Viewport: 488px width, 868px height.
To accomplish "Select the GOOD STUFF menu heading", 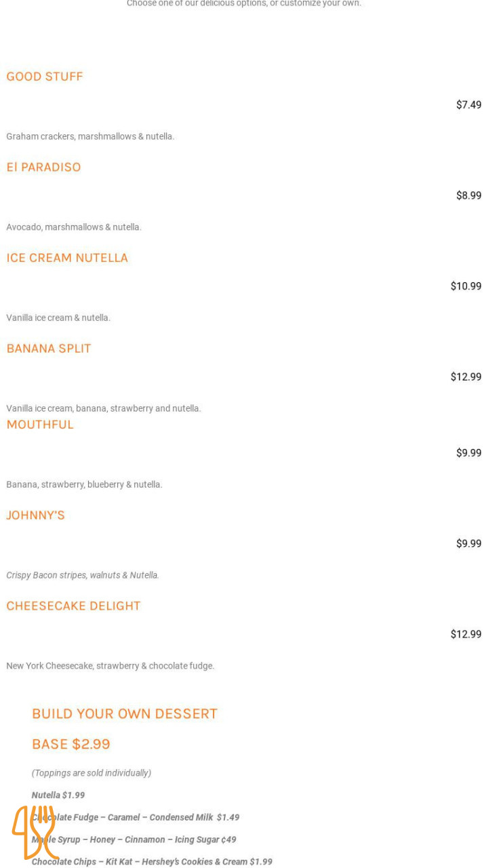I will point(45,77).
